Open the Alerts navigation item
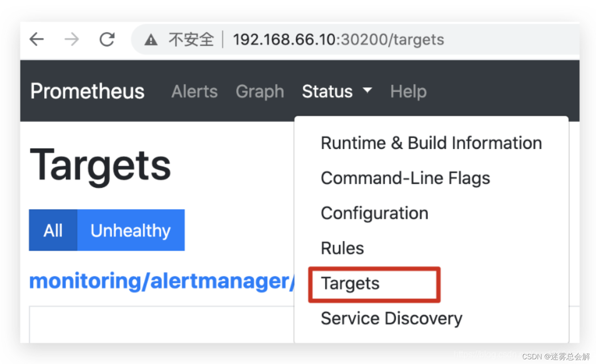 (x=195, y=92)
